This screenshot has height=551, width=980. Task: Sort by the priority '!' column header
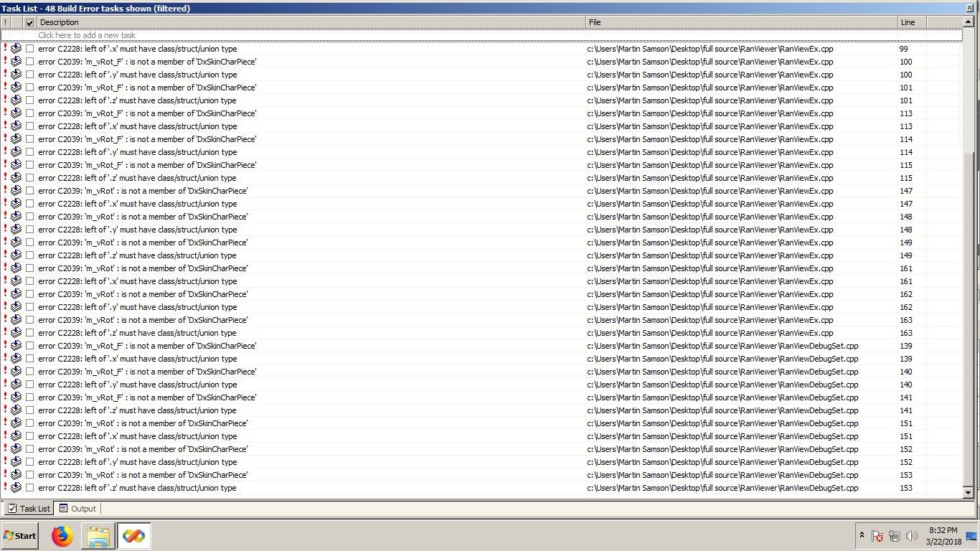pyautogui.click(x=5, y=22)
